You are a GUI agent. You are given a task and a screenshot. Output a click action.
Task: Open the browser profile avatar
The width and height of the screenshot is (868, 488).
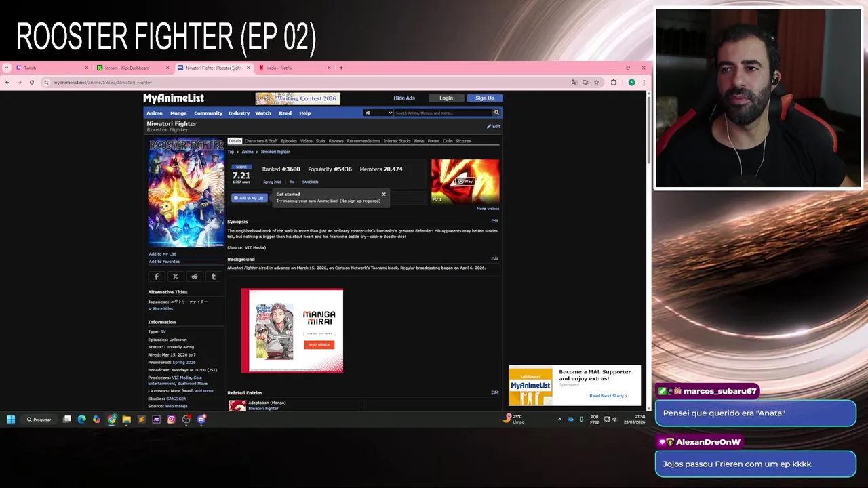[631, 82]
